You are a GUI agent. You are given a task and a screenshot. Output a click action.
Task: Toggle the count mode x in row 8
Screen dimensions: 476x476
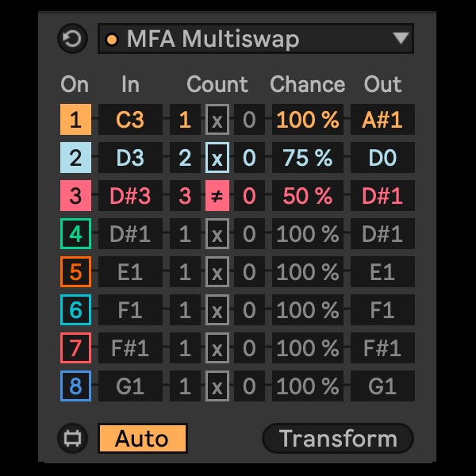click(217, 386)
